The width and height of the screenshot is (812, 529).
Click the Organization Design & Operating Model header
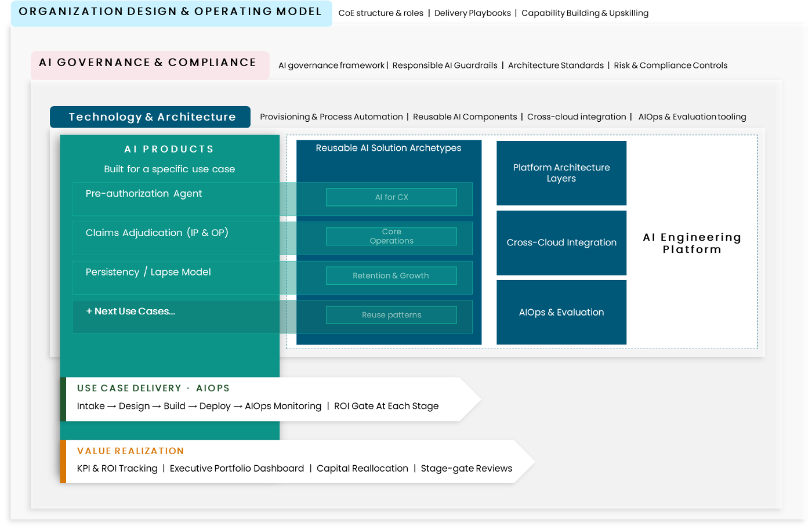171,12
